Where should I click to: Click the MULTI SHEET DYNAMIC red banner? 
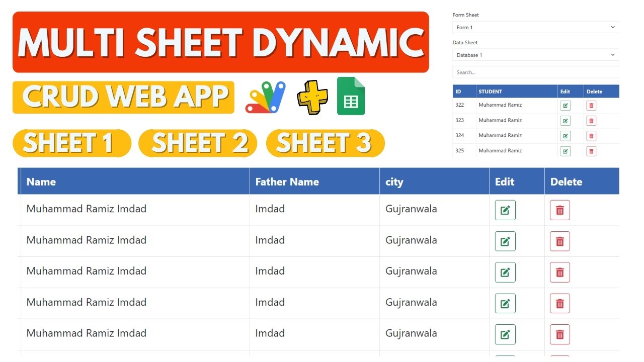[221, 42]
